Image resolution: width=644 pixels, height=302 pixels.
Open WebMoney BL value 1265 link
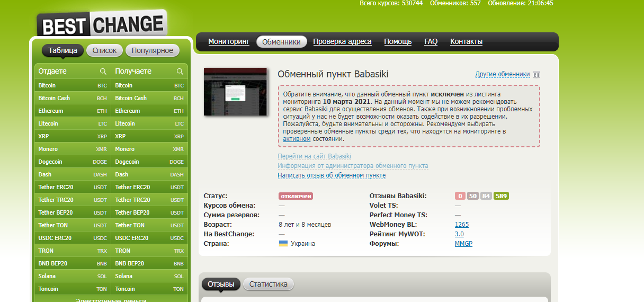[x=462, y=225]
